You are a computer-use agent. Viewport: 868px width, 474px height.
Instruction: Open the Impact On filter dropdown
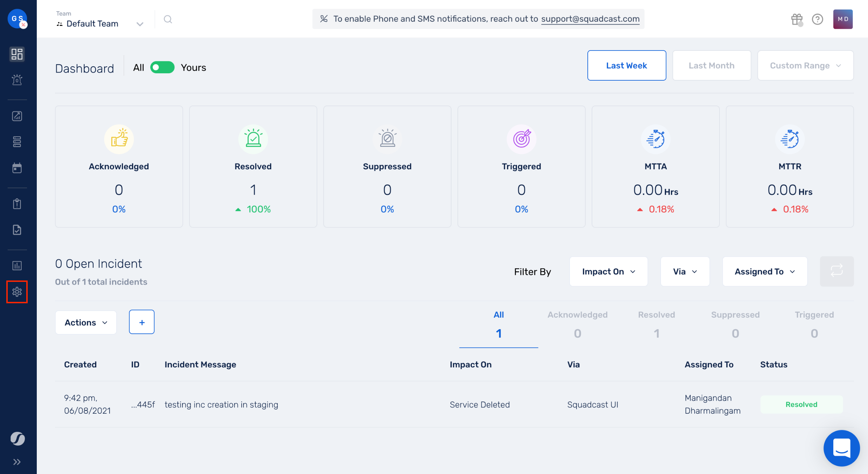point(608,271)
